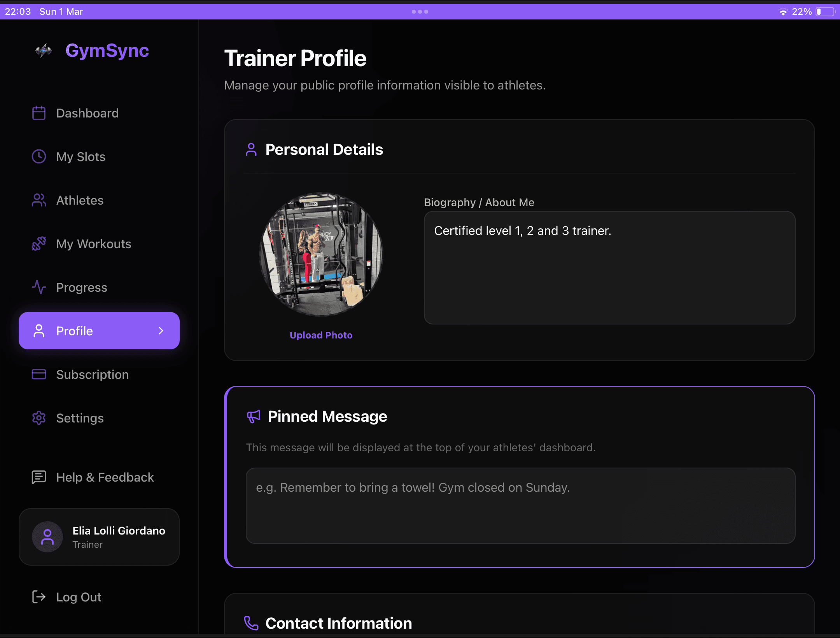Screen dimensions: 840x638
Task: Click the GymSync logo icon
Action: (43, 50)
